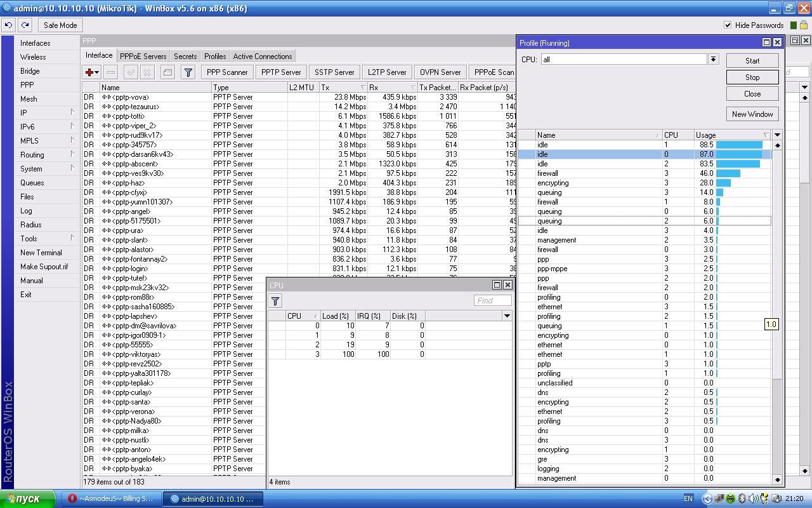Switch to the Secrets tab
The image size is (812, 508).
tap(185, 57)
